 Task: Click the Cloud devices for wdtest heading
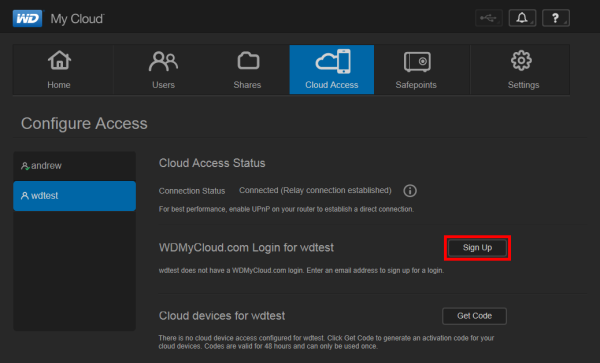[x=222, y=316]
